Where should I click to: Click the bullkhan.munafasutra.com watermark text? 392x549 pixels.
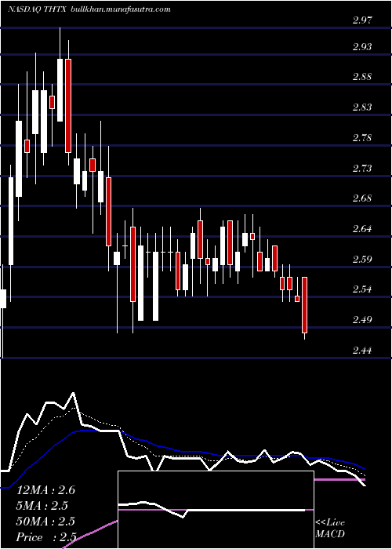[x=121, y=9]
